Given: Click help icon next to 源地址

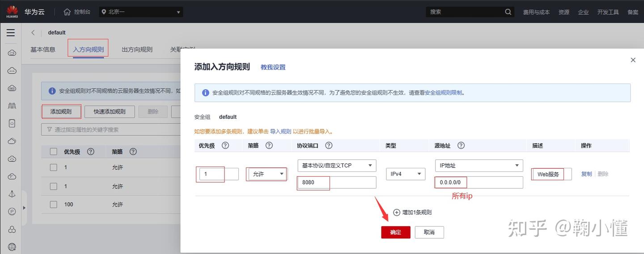Looking at the screenshot, I should (x=461, y=146).
